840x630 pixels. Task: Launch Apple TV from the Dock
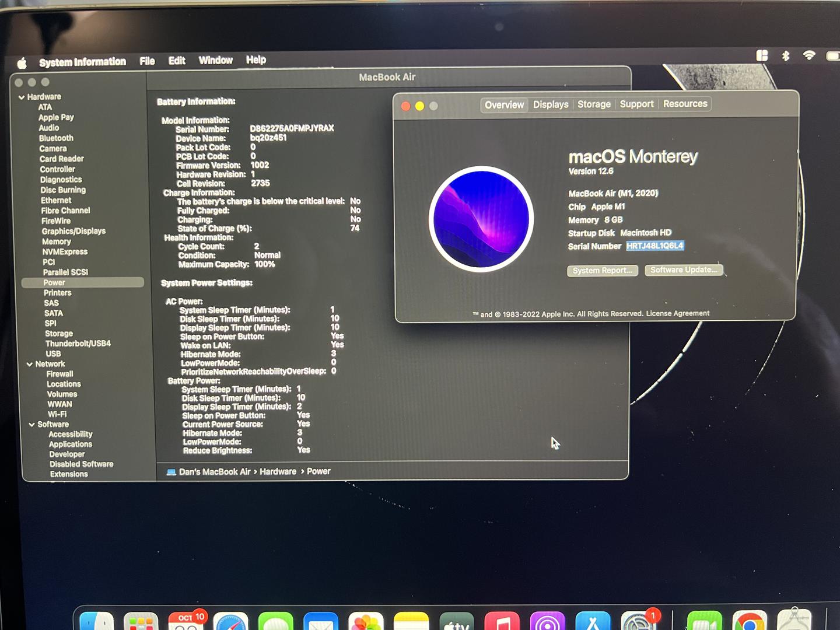coord(457,622)
